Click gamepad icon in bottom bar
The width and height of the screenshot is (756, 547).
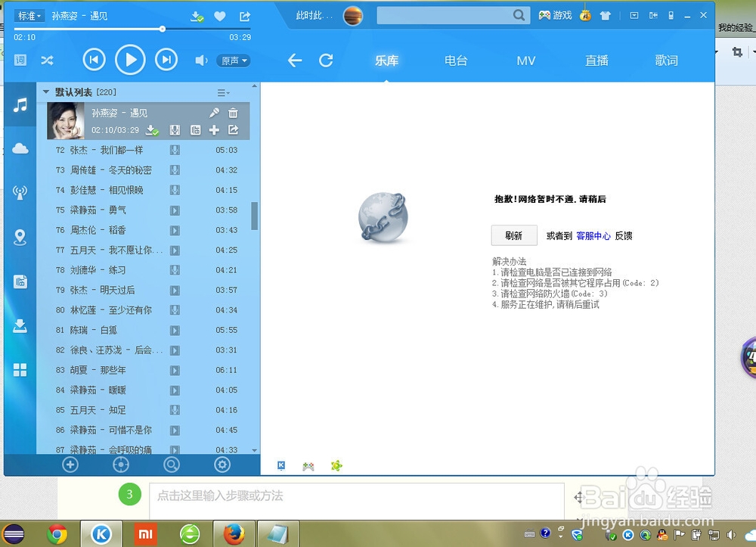coord(308,466)
